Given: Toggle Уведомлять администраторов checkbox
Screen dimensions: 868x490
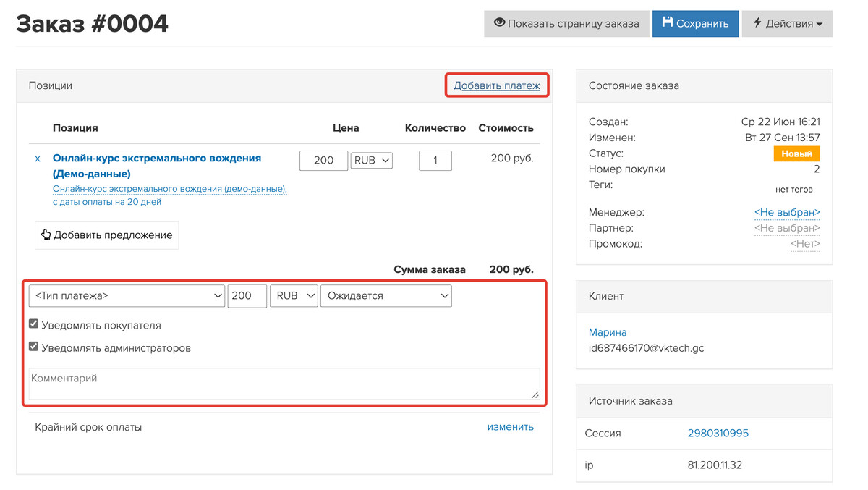Looking at the screenshot, I should point(33,347).
